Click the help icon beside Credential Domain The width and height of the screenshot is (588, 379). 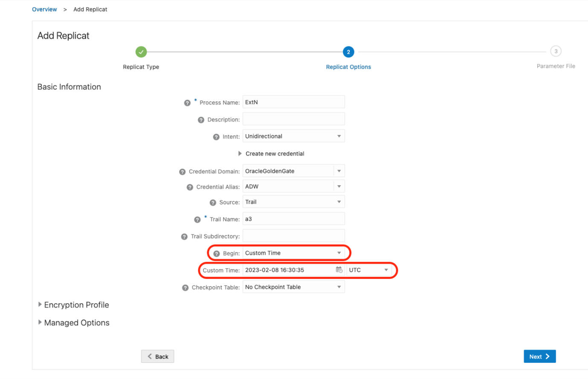pyautogui.click(x=182, y=171)
